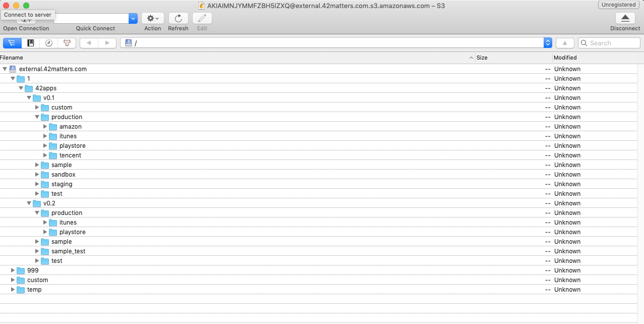Show the connection history view

click(x=49, y=43)
